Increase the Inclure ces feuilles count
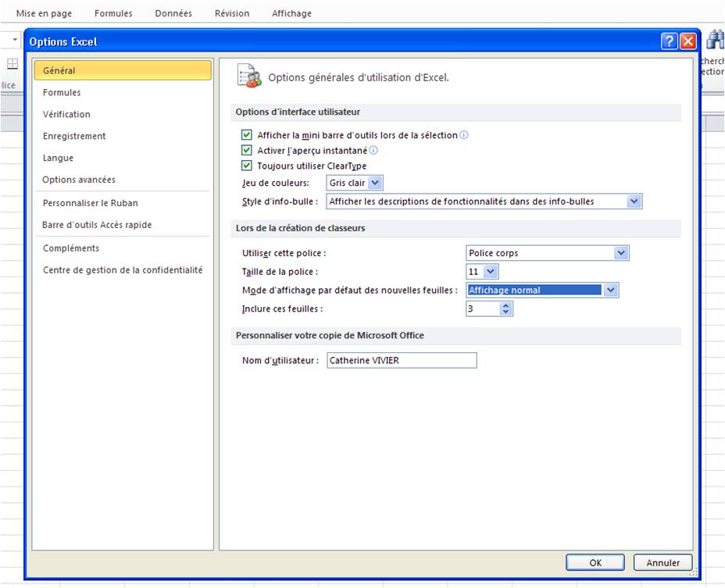This screenshot has height=588, width=725. tap(505, 305)
